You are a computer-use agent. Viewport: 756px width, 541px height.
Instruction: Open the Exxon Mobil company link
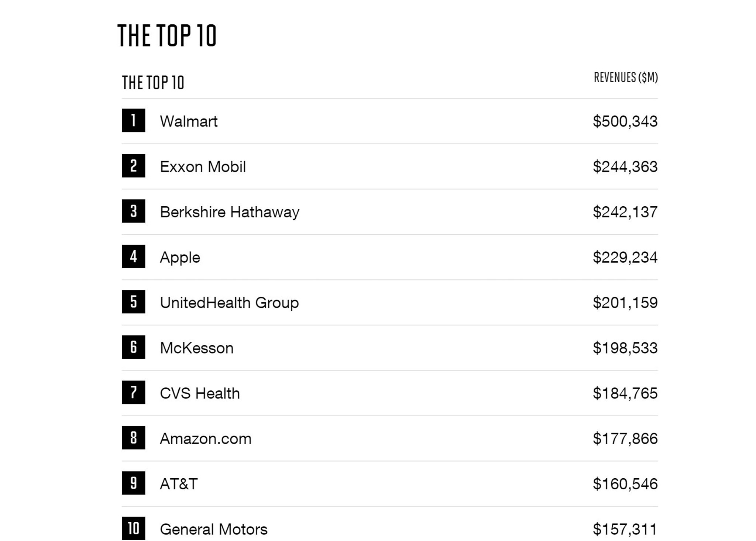[203, 167]
